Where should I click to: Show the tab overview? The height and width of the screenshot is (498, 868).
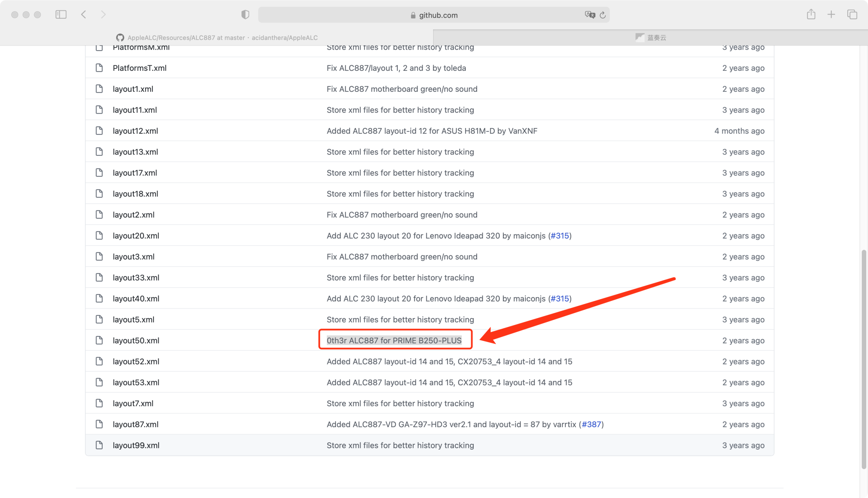(x=852, y=14)
